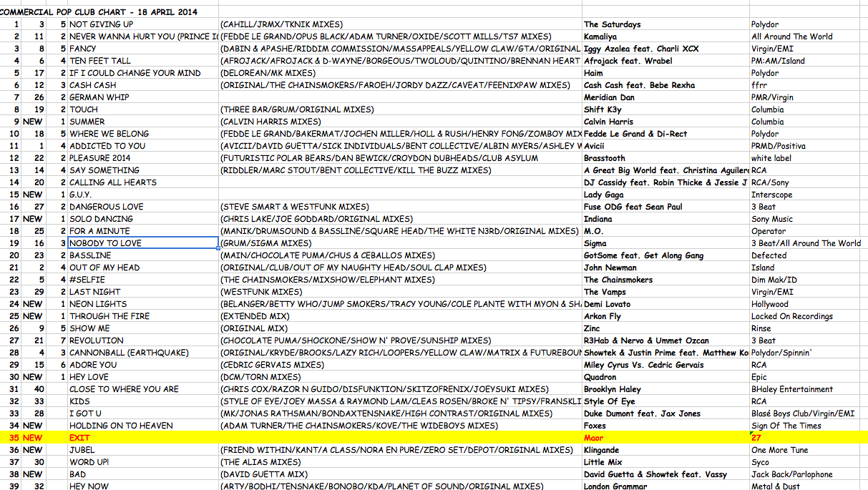Screen dimensions: 868x490
Task: Click the "Demi Lovato" artist cell
Action: [608, 304]
